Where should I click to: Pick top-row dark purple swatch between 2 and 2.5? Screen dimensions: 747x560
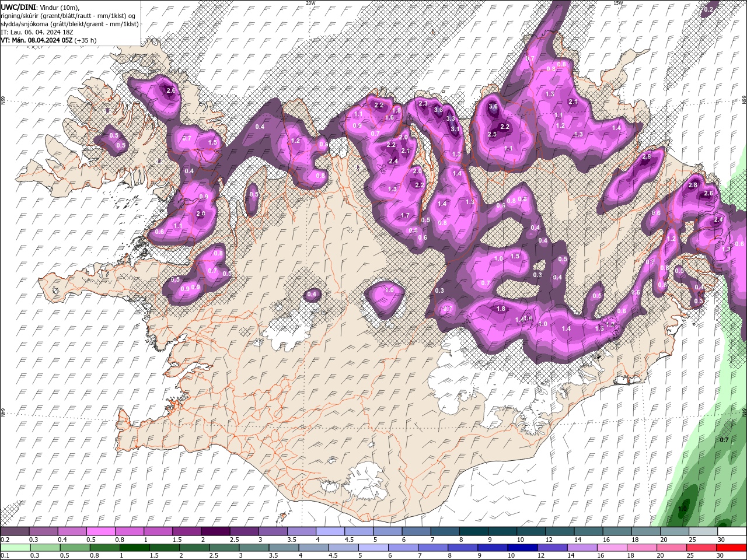click(x=215, y=531)
